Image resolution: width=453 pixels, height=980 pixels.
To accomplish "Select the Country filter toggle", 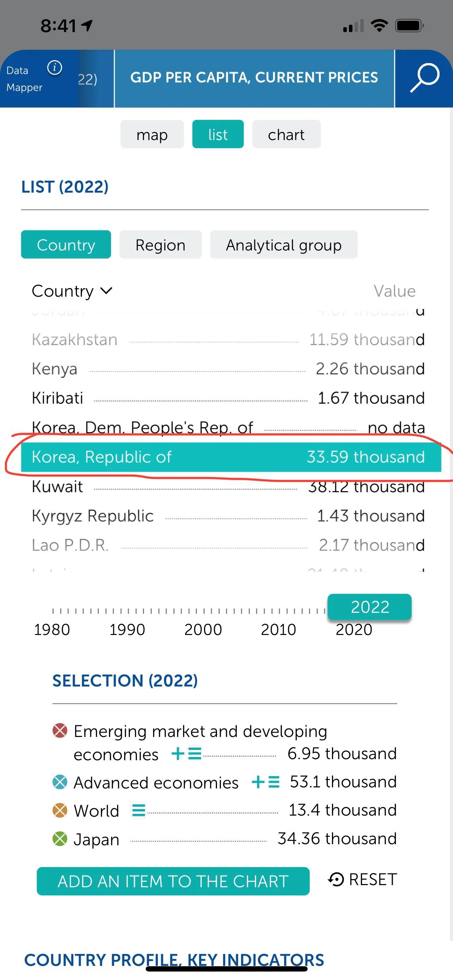I will [66, 244].
